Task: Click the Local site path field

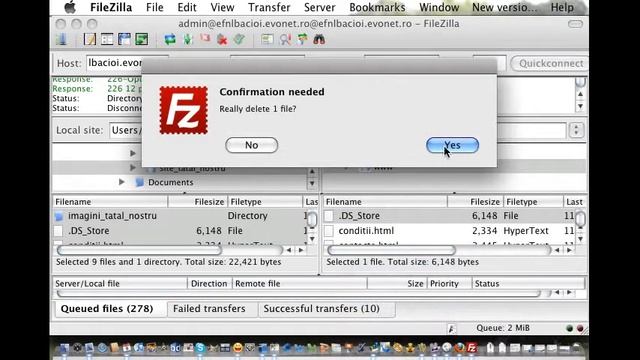Action: [x=126, y=130]
